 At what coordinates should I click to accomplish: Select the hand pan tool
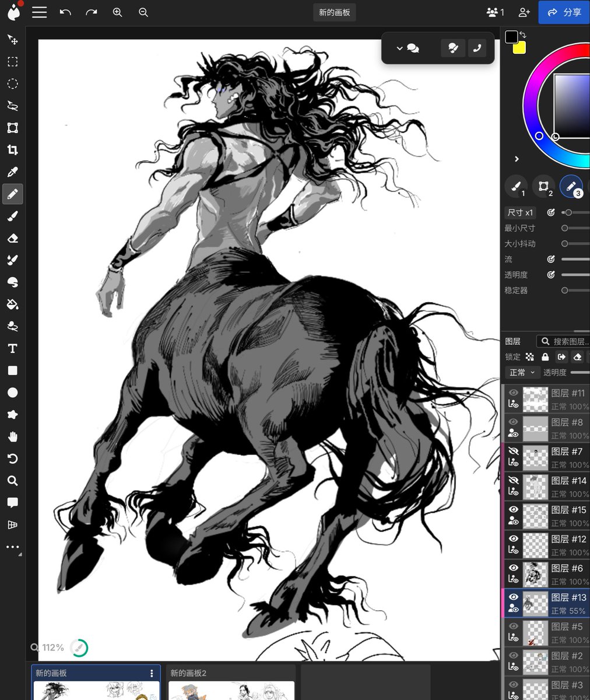[x=12, y=437]
